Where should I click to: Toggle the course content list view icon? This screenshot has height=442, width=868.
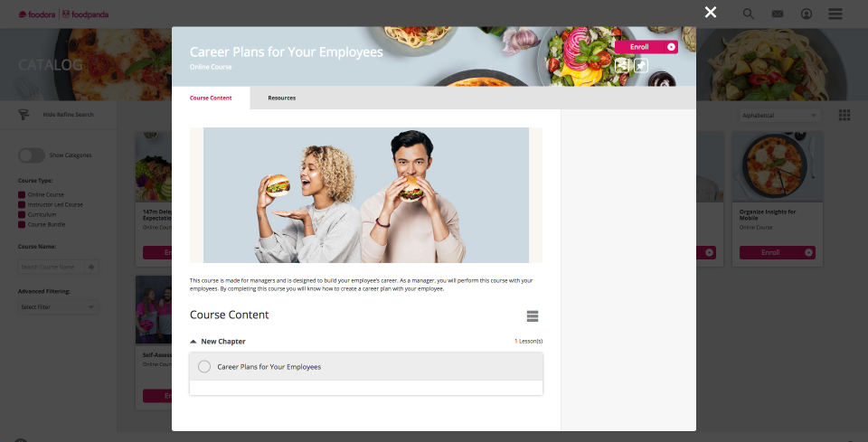(x=532, y=315)
